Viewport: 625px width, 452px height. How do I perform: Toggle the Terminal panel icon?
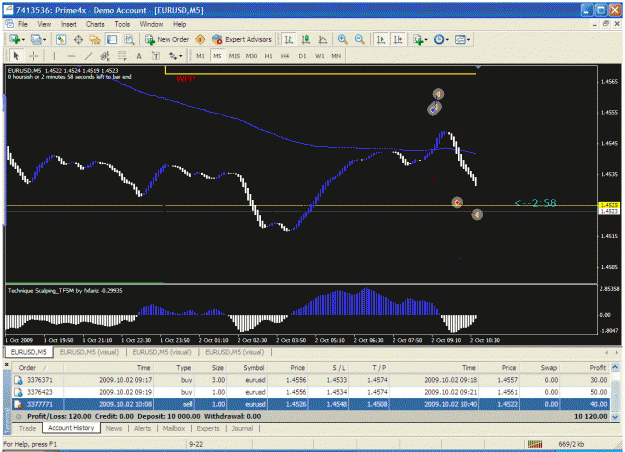point(112,39)
